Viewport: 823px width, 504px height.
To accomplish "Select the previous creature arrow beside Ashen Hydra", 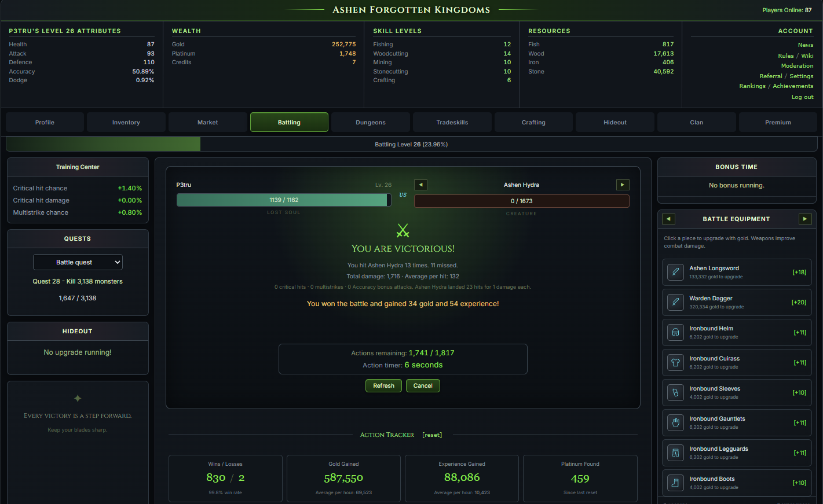I will pos(421,185).
